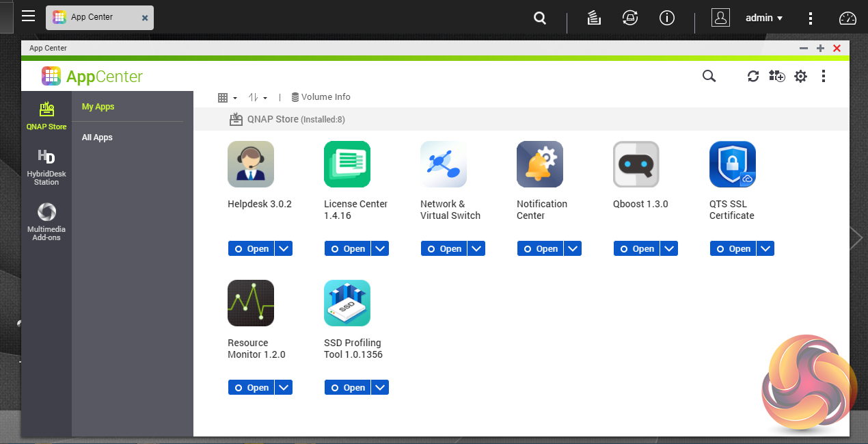The image size is (868, 444).
Task: Click the AppCenter logo
Action: pyautogui.click(x=92, y=76)
